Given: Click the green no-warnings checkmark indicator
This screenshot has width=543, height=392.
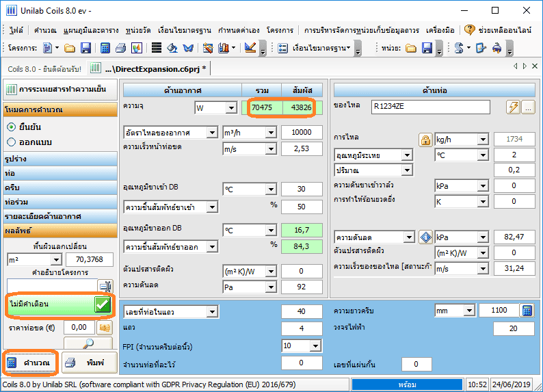Looking at the screenshot, I should pos(103,304).
